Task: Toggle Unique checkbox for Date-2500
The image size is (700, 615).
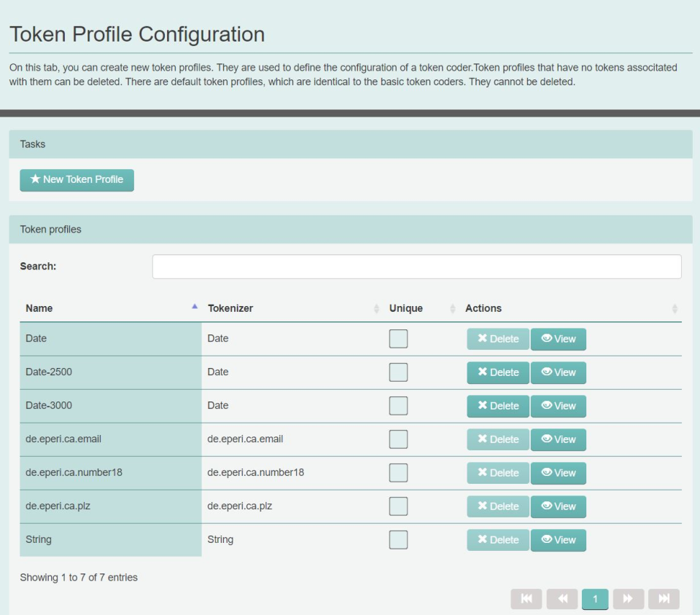Action: (398, 372)
